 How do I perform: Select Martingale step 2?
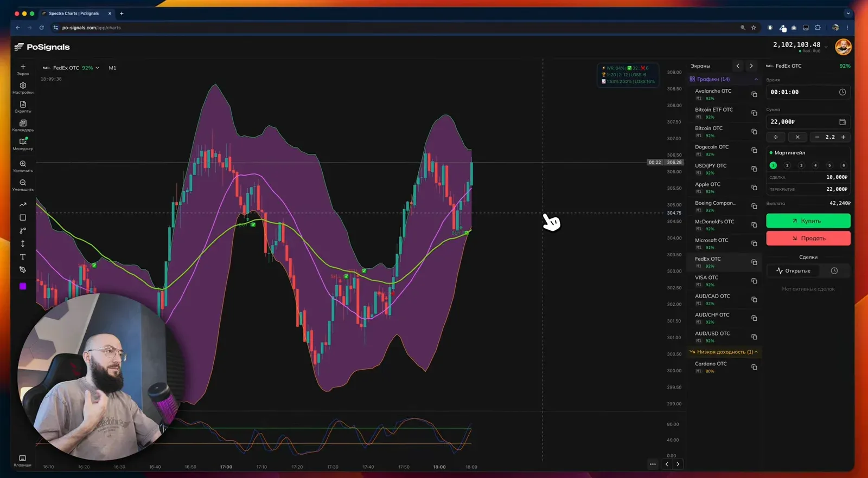(x=787, y=165)
